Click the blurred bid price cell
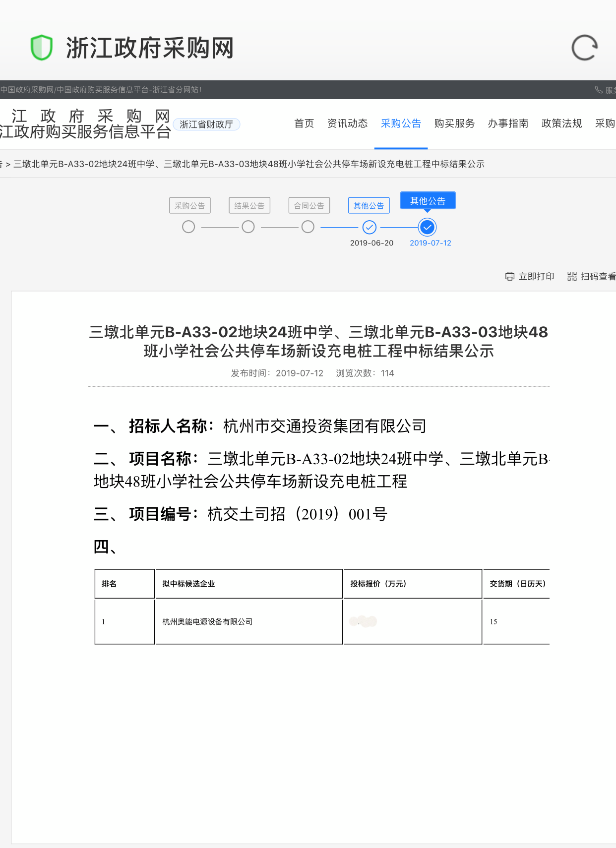The height and width of the screenshot is (848, 616). click(x=413, y=622)
